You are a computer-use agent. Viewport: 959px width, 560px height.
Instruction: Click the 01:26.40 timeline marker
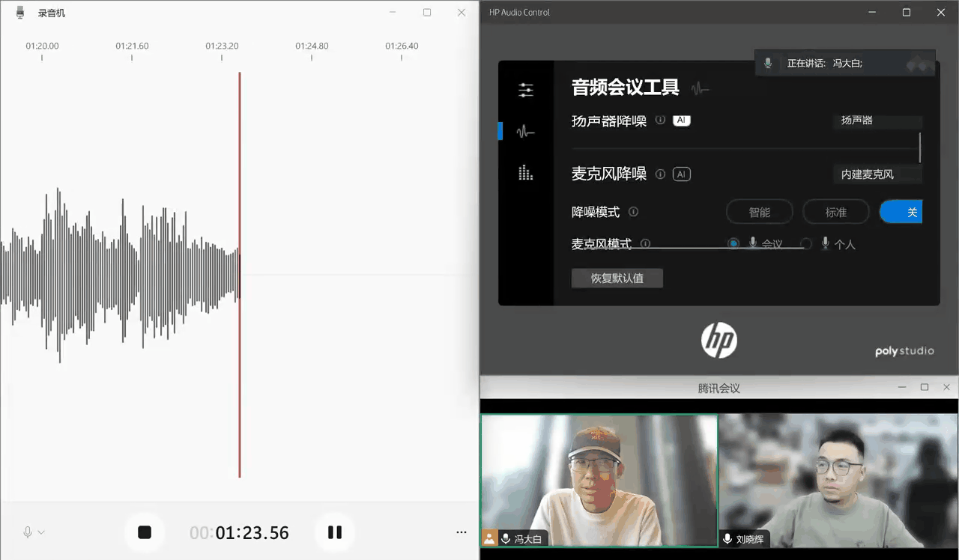[402, 46]
